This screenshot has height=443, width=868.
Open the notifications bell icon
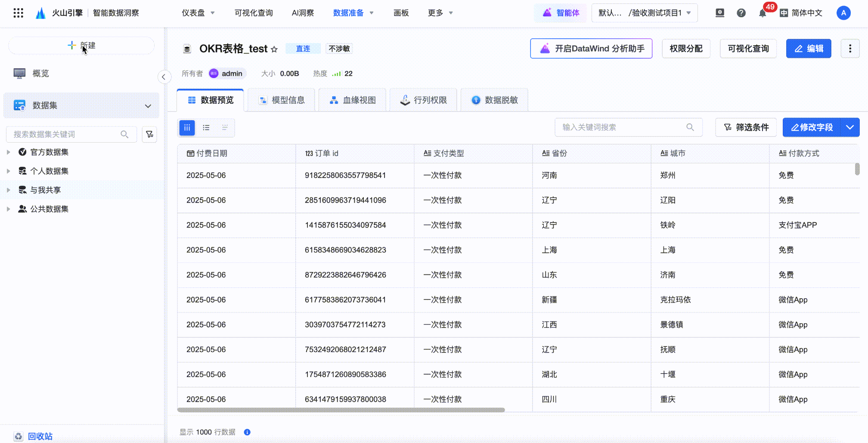pos(763,13)
